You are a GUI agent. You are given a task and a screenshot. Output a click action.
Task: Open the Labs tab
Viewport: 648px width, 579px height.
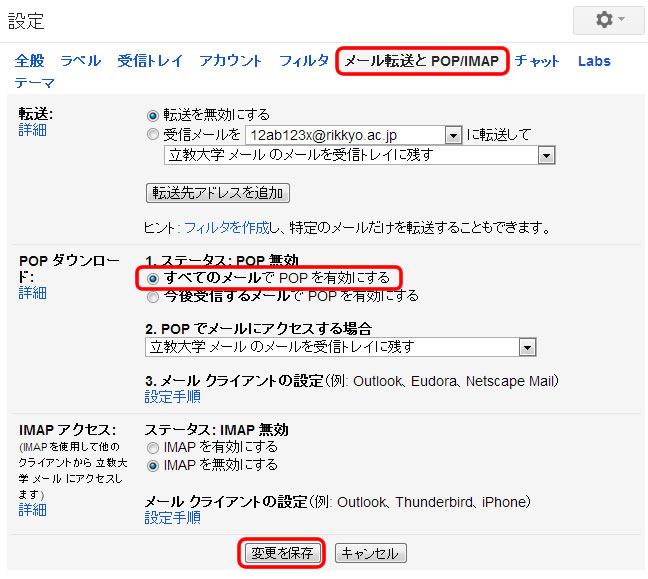594,61
